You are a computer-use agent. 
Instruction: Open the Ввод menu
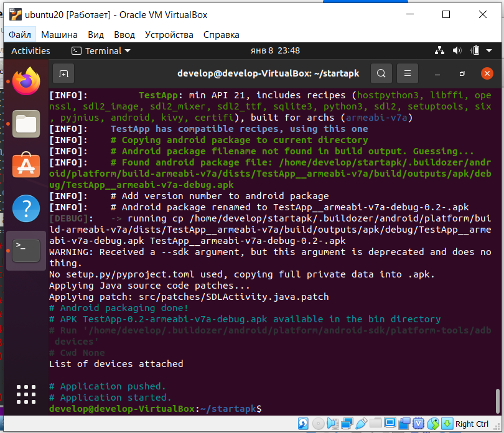[x=124, y=35]
